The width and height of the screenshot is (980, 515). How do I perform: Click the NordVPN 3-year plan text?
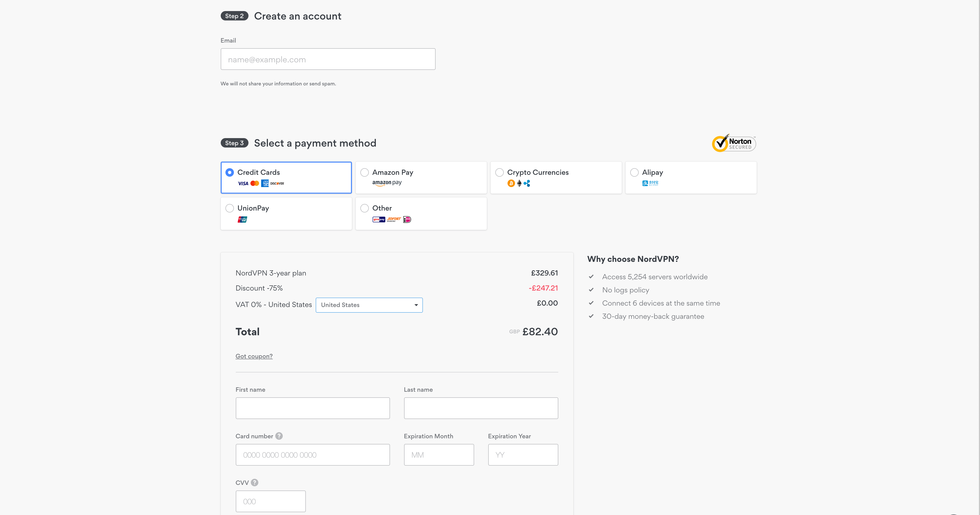click(x=271, y=273)
